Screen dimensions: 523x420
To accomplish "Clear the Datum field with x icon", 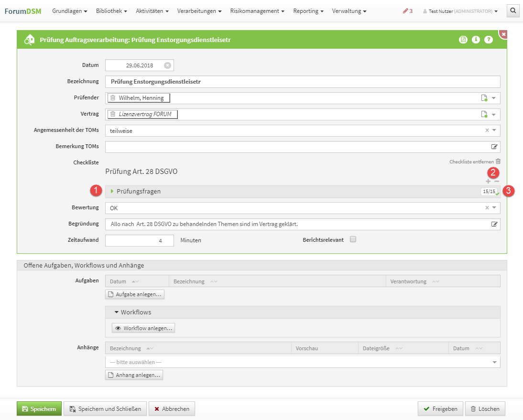I will point(167,65).
